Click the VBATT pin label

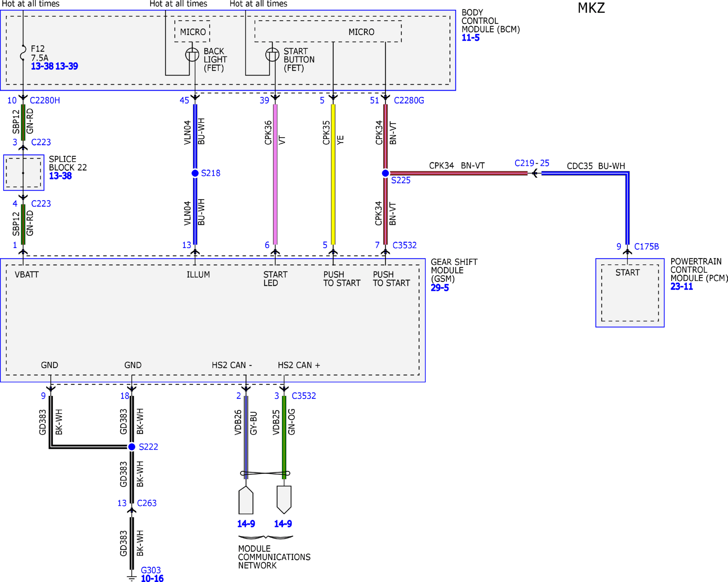click(x=27, y=275)
